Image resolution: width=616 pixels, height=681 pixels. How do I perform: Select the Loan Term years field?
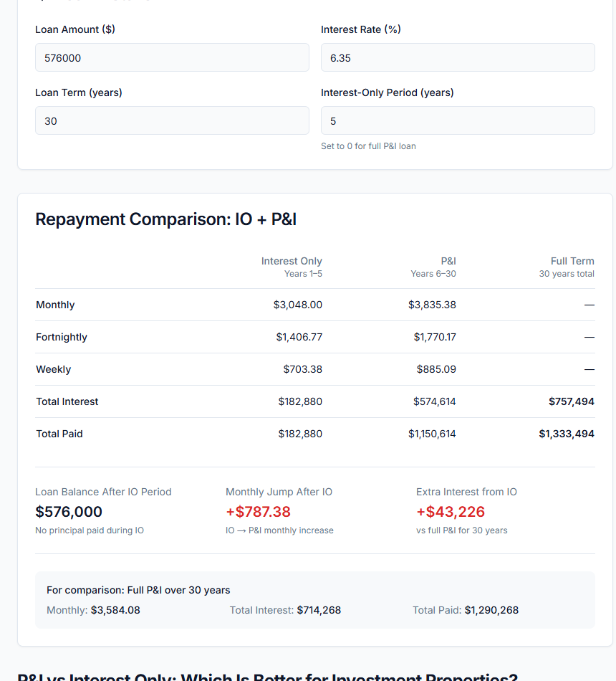[172, 120]
